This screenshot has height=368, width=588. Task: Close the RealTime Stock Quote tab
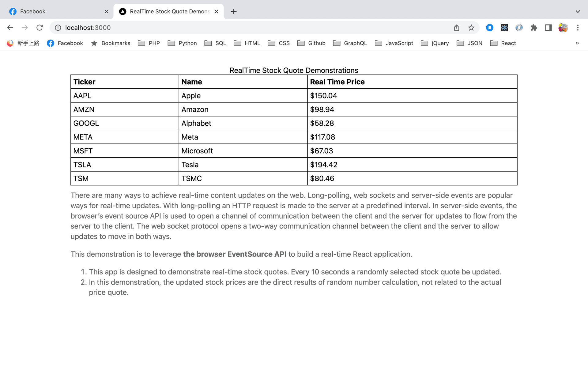[x=217, y=11]
